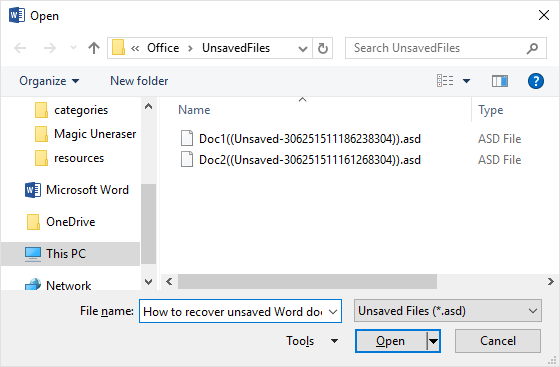This screenshot has width=560, height=367.
Task: Select Doc1 Unsaved asd file
Action: [x=310, y=139]
